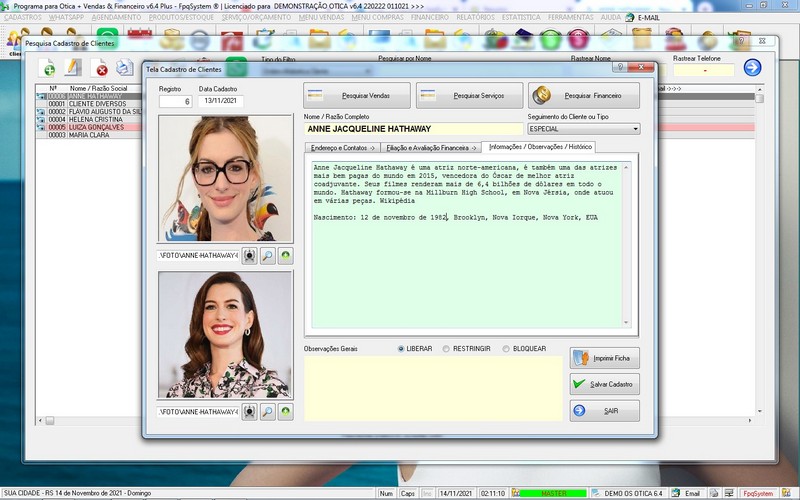Open the WHATSAPP menu
The height and width of the screenshot is (500, 800).
tap(66, 17)
